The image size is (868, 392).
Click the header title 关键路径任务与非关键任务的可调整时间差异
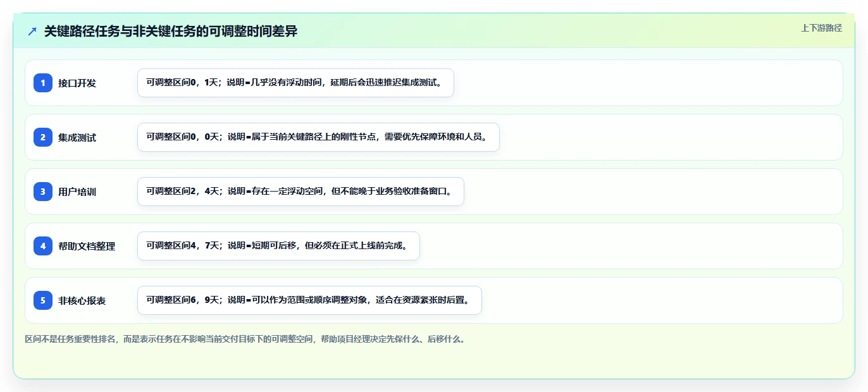point(171,32)
